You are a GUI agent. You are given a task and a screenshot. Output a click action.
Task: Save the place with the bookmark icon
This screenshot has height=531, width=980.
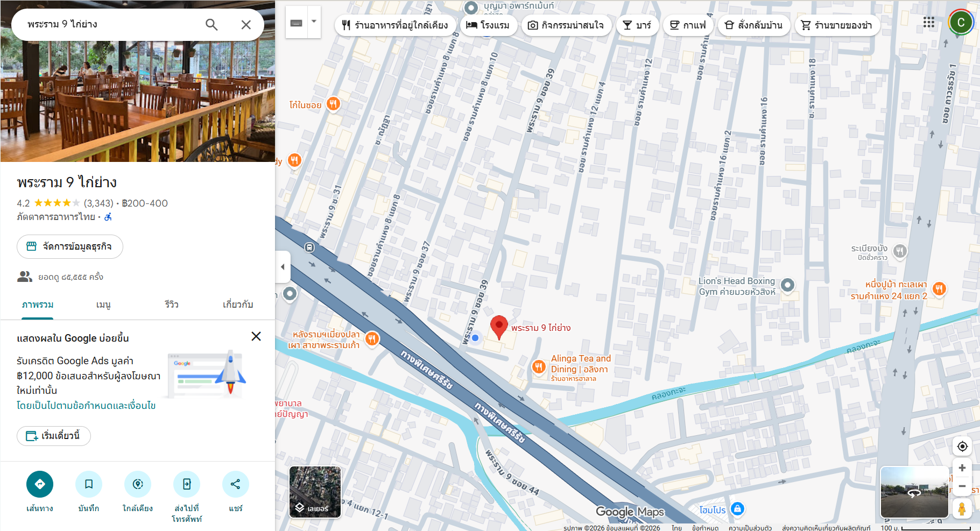pos(89,484)
